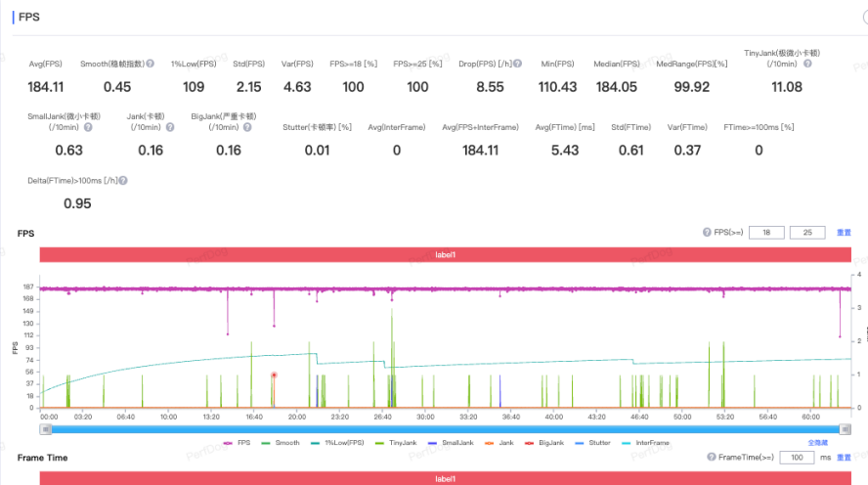Toggle SmallJank series in chart legend

coord(452,443)
